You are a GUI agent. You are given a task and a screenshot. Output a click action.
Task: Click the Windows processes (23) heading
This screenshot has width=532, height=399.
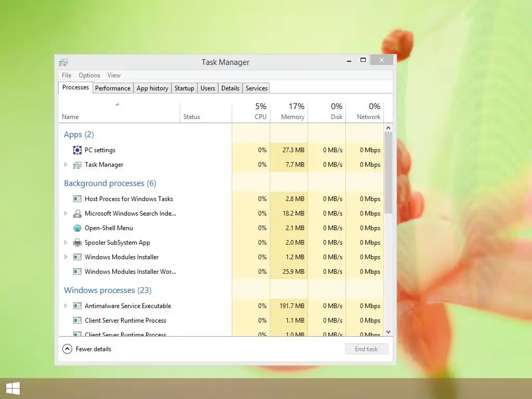coord(108,290)
